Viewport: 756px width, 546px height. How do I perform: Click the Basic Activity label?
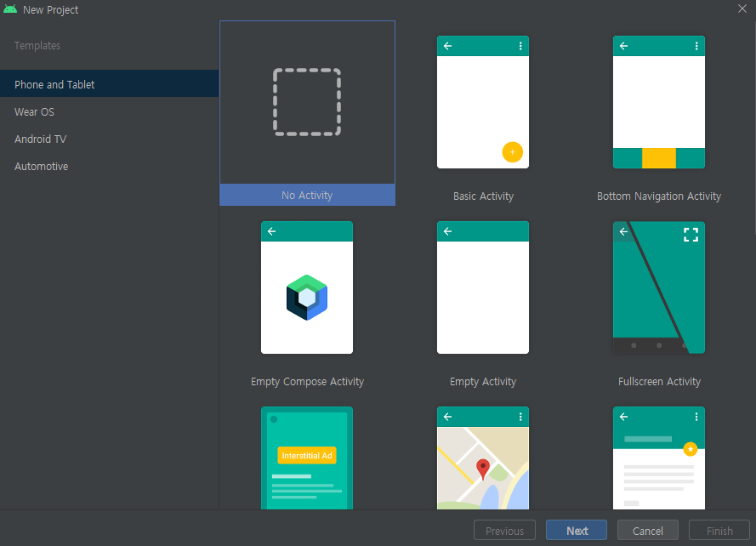(x=483, y=196)
